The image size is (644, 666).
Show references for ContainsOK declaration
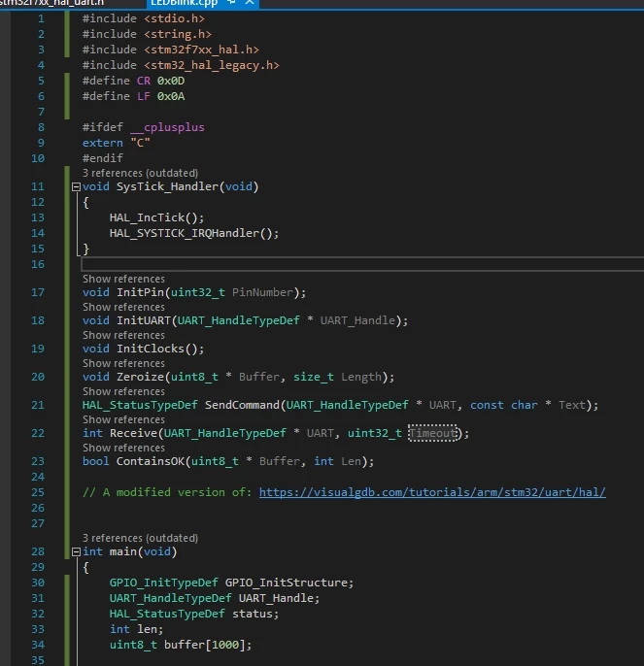pos(123,449)
